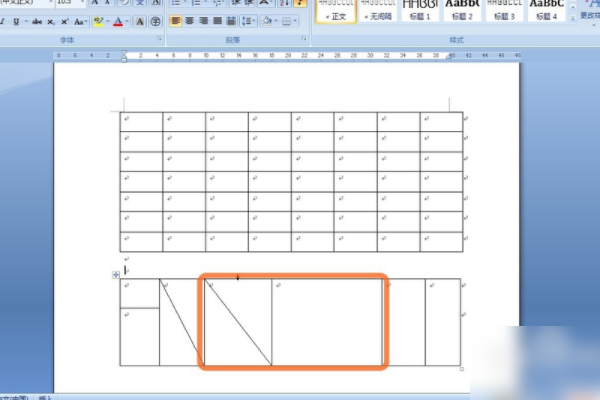Image resolution: width=600 pixels, height=400 pixels.
Task: Click the table move handle
Action: click(x=116, y=274)
